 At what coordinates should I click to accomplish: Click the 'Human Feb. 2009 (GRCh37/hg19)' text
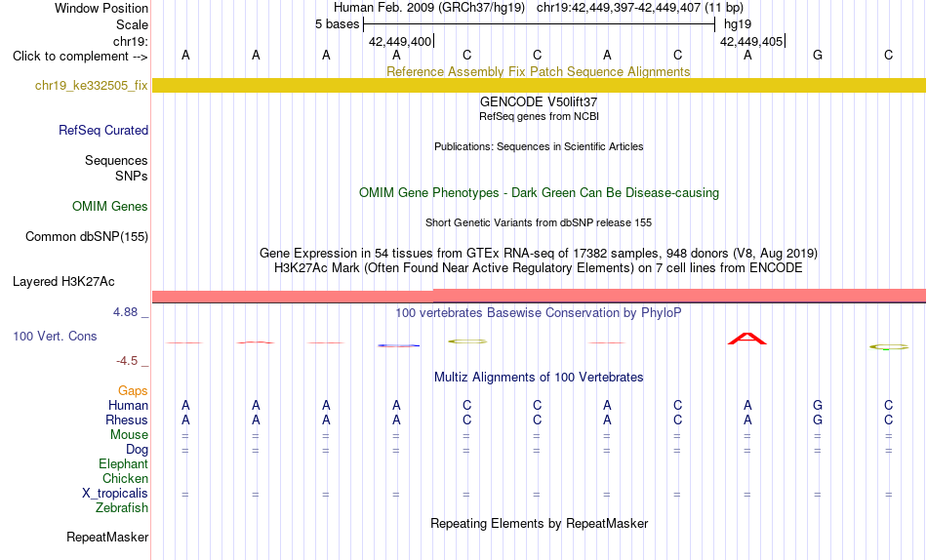429,8
